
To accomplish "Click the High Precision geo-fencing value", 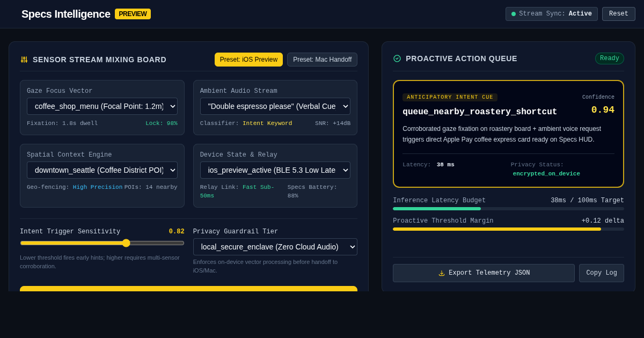I will click(98, 187).
